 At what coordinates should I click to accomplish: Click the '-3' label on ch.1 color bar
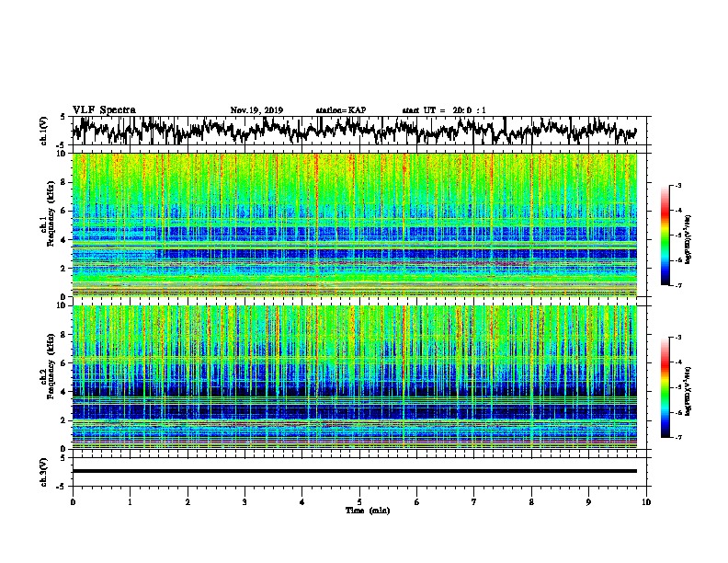coord(677,186)
